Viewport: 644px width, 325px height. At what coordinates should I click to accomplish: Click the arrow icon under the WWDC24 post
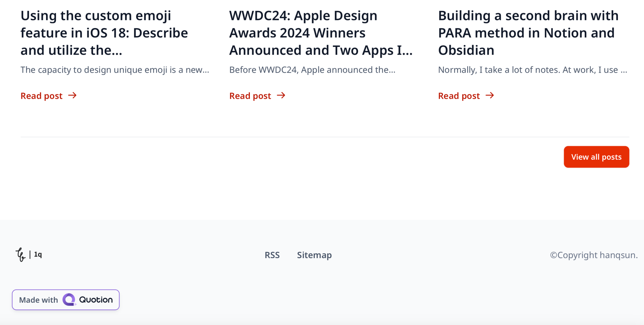point(281,96)
